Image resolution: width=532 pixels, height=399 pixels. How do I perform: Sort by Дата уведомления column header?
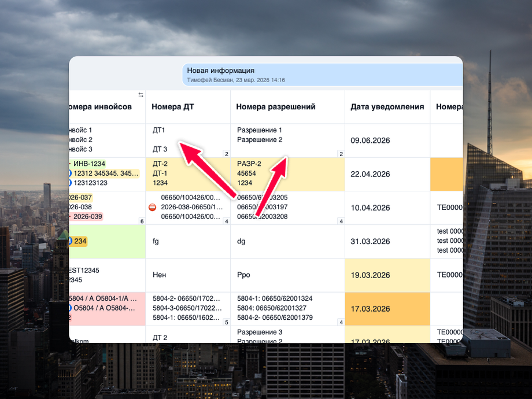[387, 107]
